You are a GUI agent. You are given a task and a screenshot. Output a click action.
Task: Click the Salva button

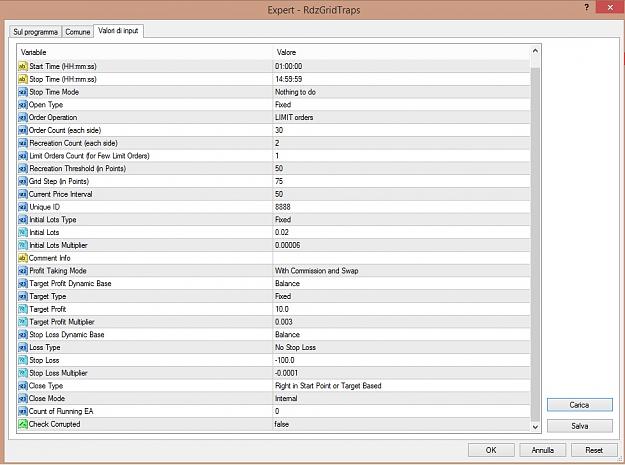[x=580, y=426]
